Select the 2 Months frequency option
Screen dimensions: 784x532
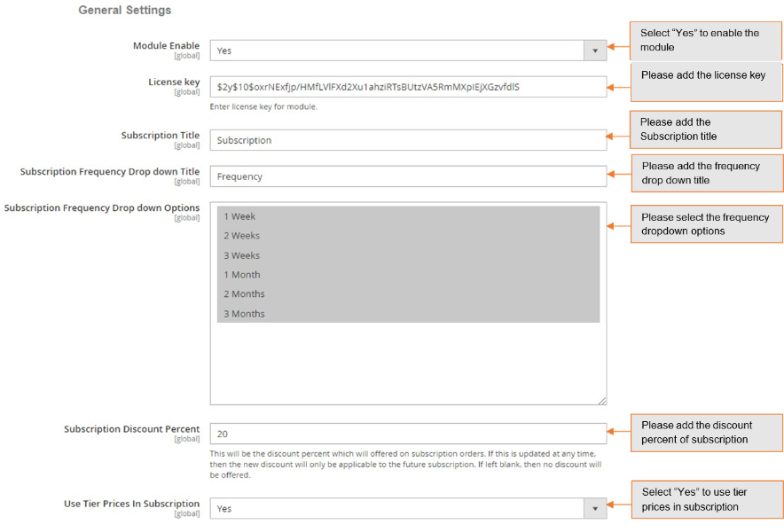408,294
